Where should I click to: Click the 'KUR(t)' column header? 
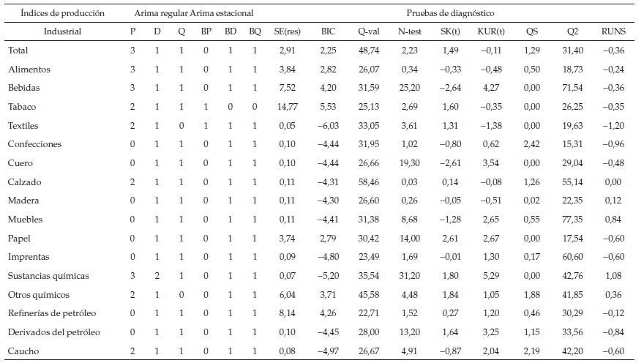point(490,31)
